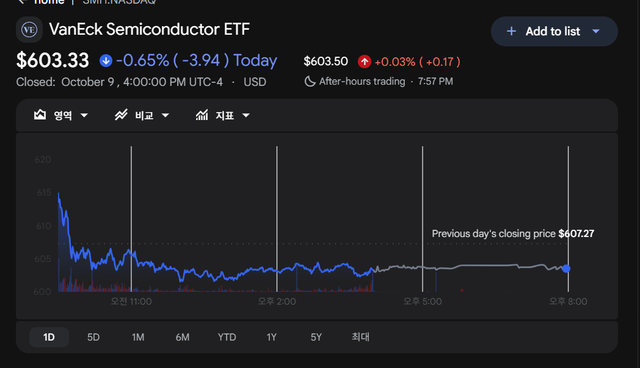Select the 1D time range tab
Screen dimensions: 640x368
click(49, 337)
